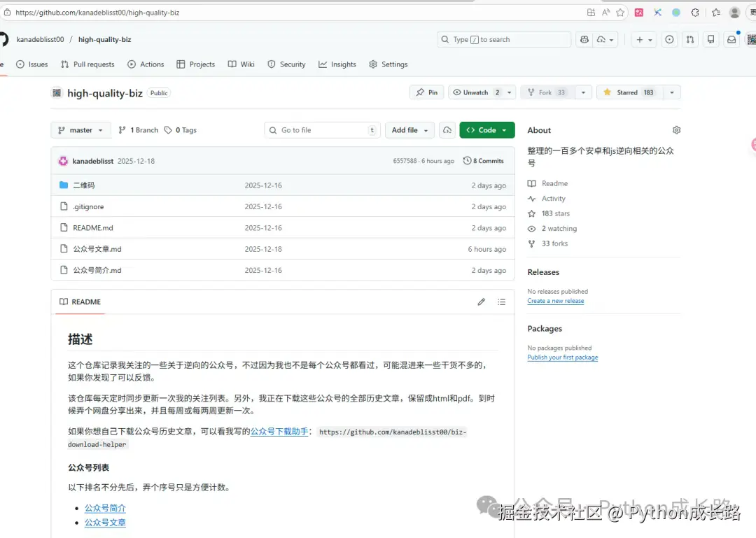Open the README.md file

point(93,227)
